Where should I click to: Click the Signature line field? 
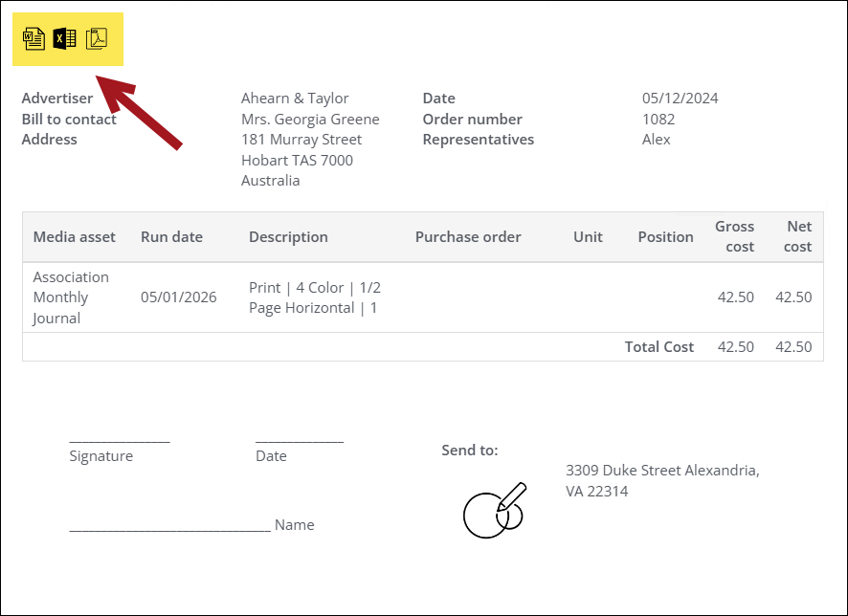(120, 439)
